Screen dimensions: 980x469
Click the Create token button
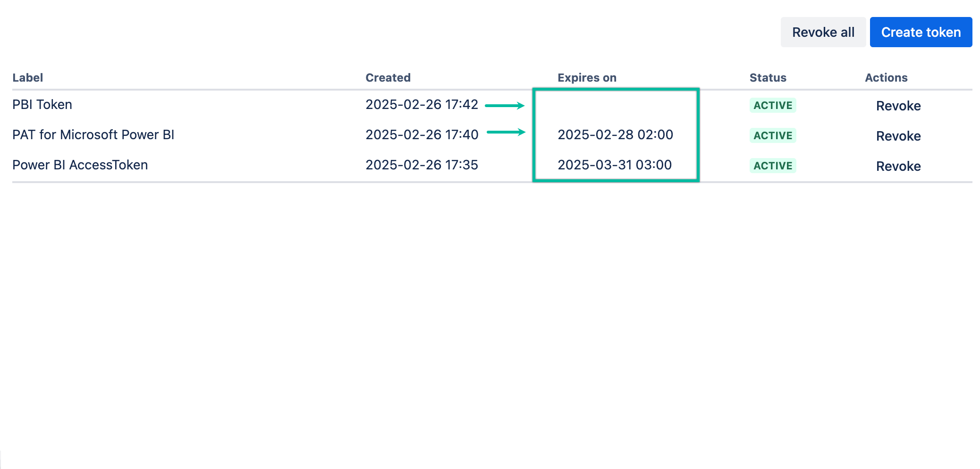click(x=921, y=32)
